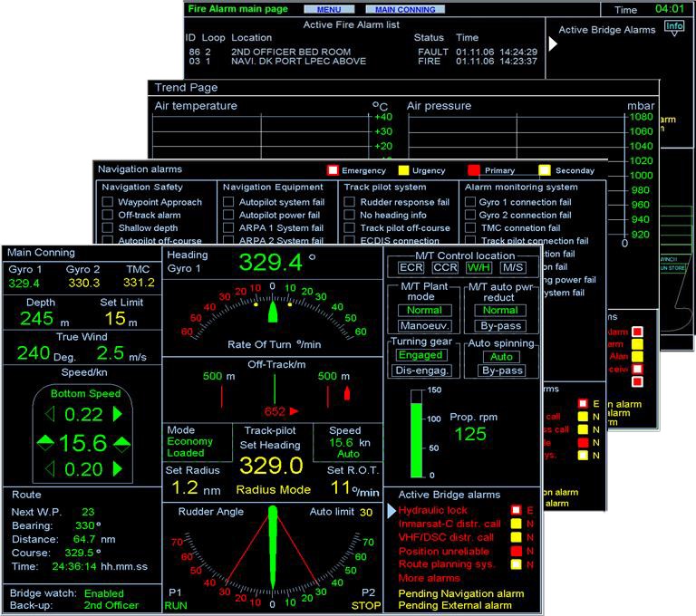
Task: Click the Set Radius value 1.2
Action: pos(185,488)
